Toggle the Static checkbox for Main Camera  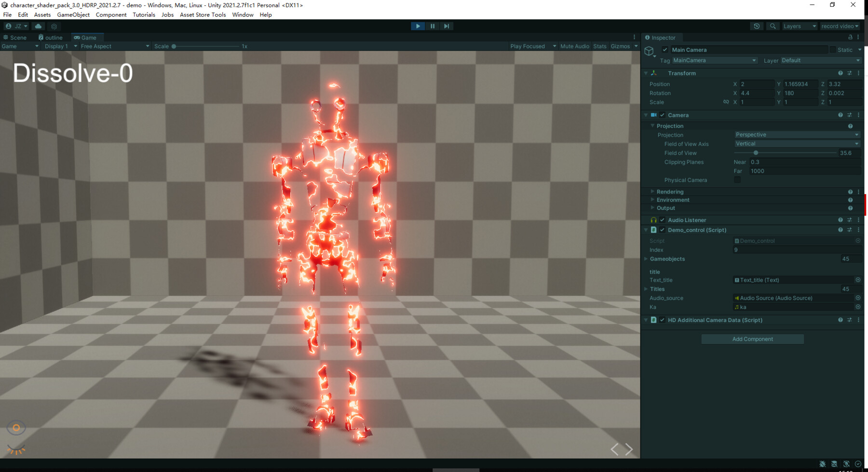point(833,50)
